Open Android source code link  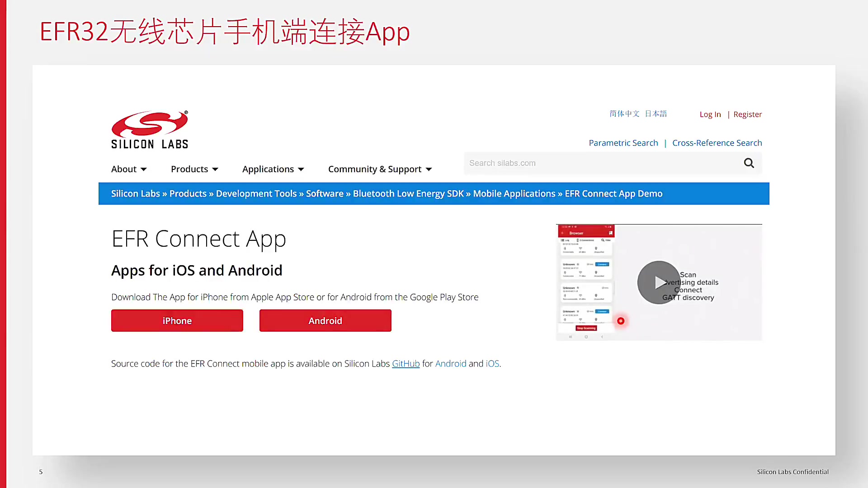tap(451, 364)
